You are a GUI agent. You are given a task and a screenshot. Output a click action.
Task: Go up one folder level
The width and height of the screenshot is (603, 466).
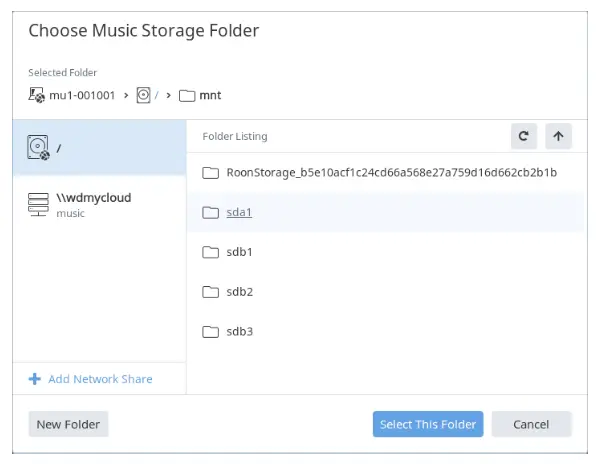(556, 136)
